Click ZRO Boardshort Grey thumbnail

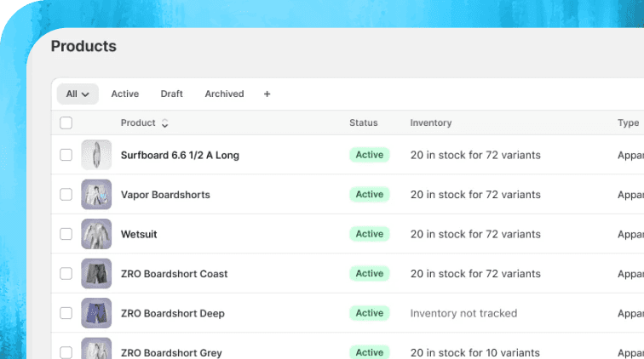(96, 350)
